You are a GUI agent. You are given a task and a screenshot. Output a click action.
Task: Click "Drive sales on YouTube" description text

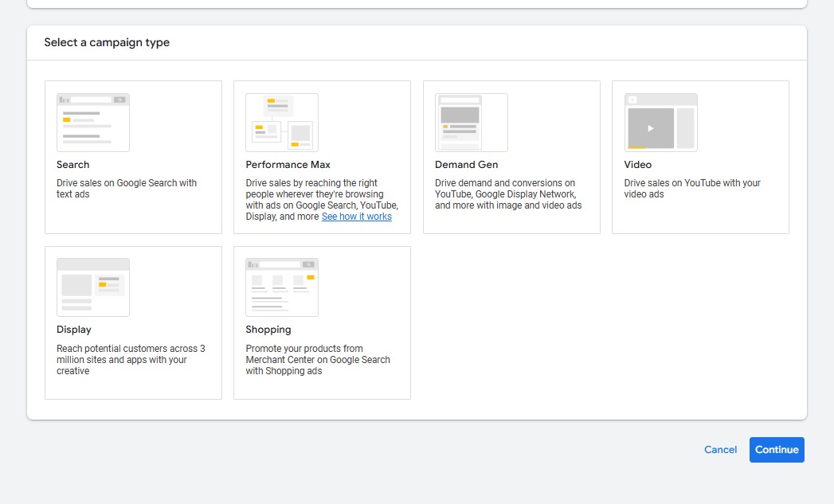[x=691, y=189]
